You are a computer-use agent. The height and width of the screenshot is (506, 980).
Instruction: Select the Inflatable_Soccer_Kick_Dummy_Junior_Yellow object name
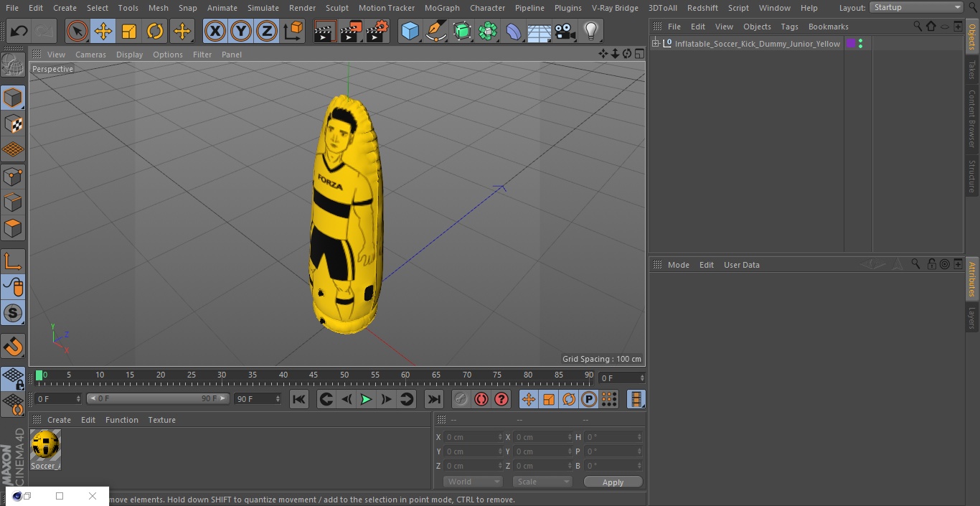tap(757, 44)
